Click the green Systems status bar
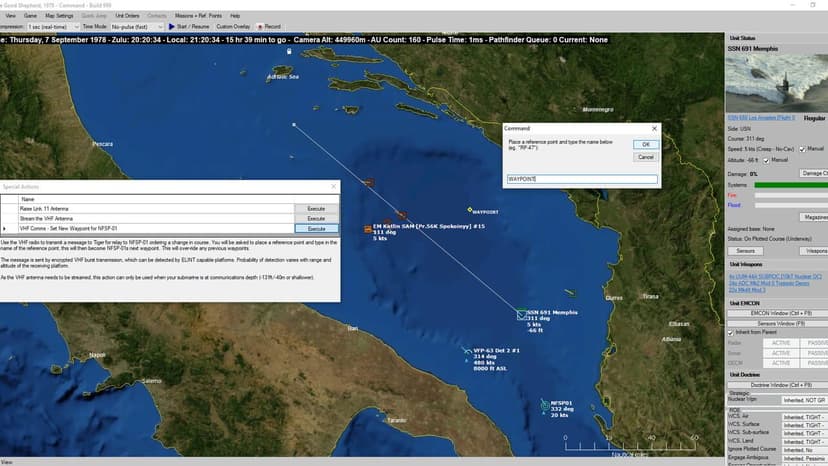The width and height of the screenshot is (828, 466). coord(791,185)
